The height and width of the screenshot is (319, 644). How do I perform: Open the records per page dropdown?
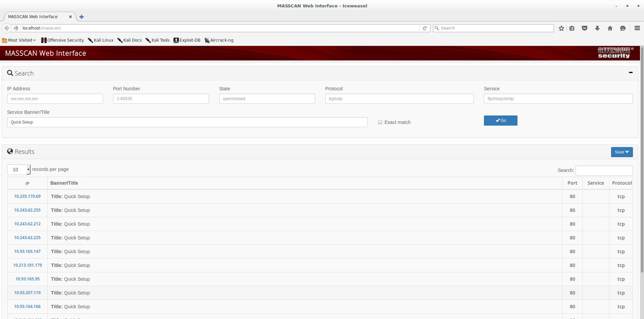[19, 170]
